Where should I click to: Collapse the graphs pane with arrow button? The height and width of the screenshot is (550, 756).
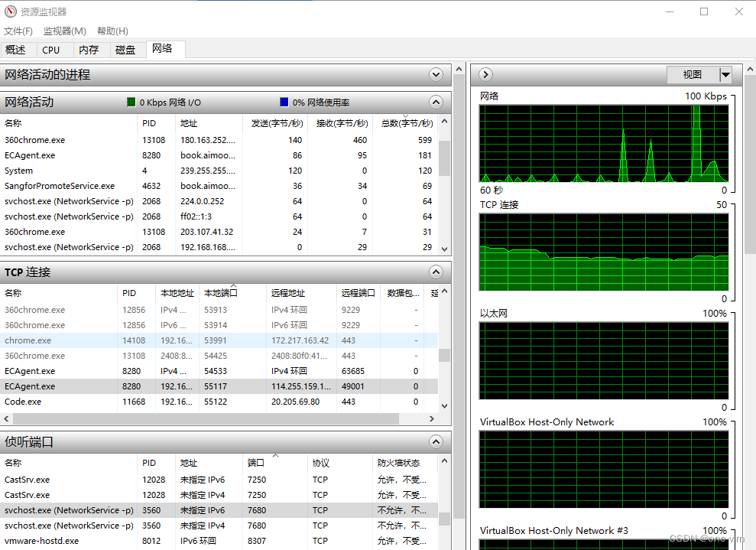point(485,75)
